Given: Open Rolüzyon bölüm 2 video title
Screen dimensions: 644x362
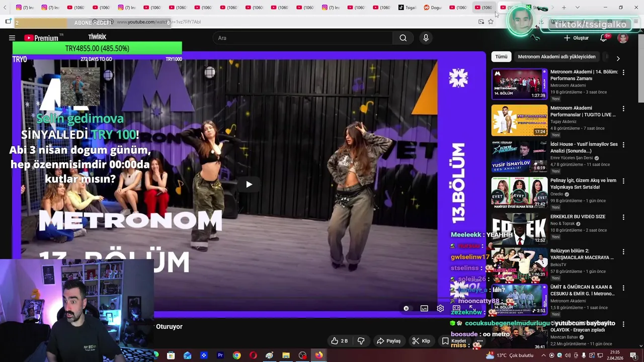Looking at the screenshot, I should click(x=582, y=254).
